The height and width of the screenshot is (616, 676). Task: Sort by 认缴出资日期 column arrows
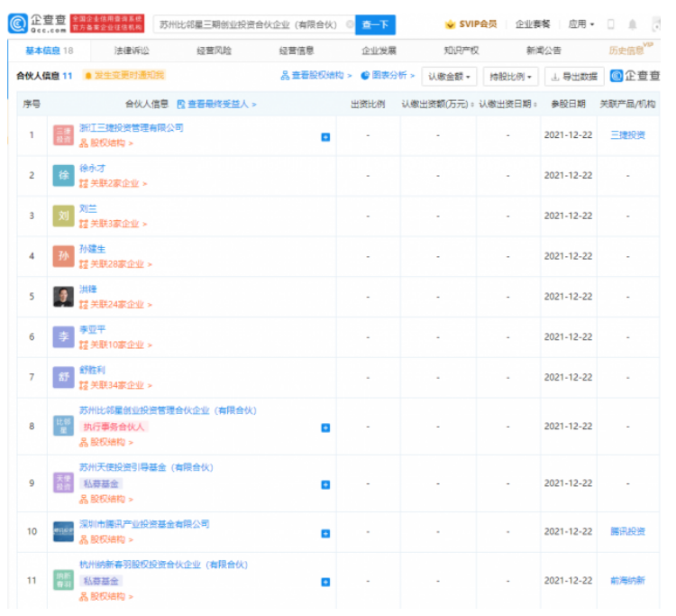click(x=535, y=105)
